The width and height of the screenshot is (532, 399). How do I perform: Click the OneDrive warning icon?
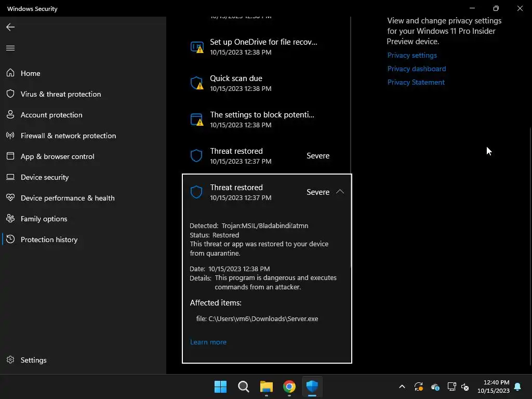pyautogui.click(x=197, y=47)
